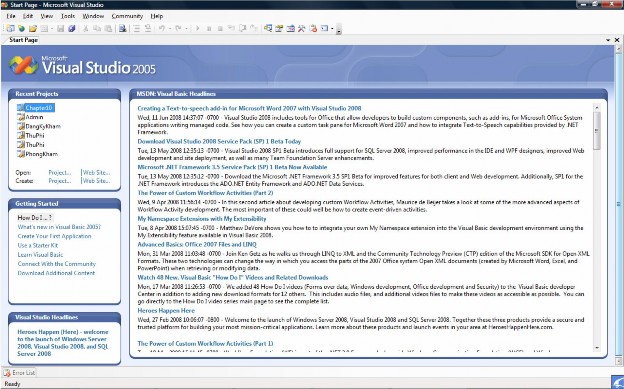This screenshot has width=624, height=389.
Task: Click the Start Debugging play icon
Action: click(197, 28)
